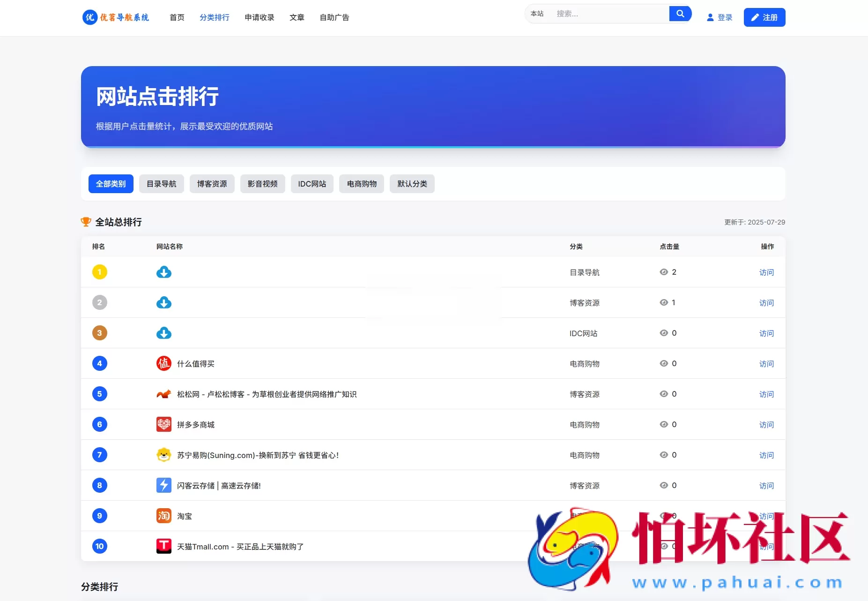868x601 pixels.
Task: Click the 天猫Tmall black cat icon
Action: 163,546
